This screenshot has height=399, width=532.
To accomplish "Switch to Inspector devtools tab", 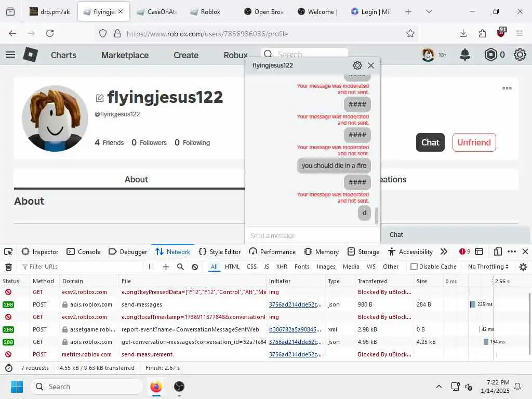I will [40, 252].
